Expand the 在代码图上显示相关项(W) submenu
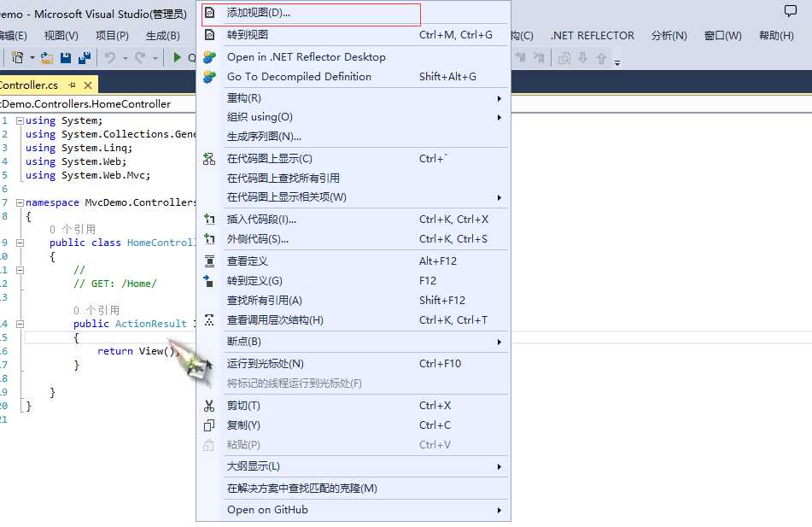 click(499, 198)
